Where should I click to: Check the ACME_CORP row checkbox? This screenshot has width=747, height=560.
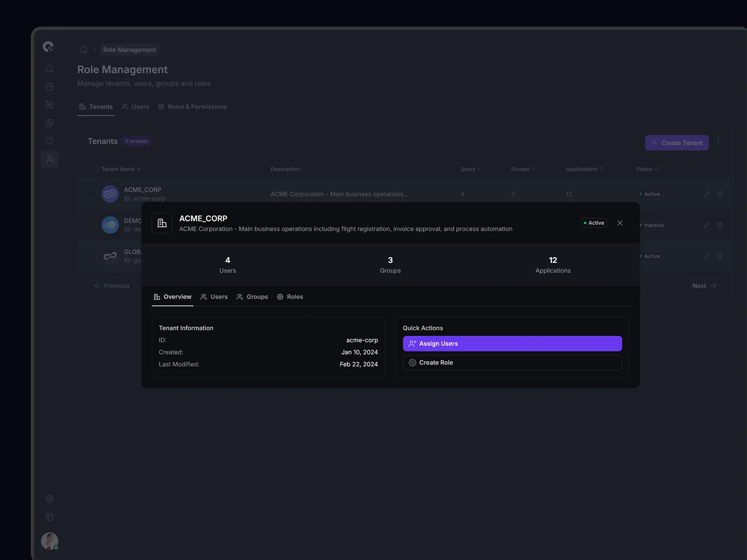(92, 194)
